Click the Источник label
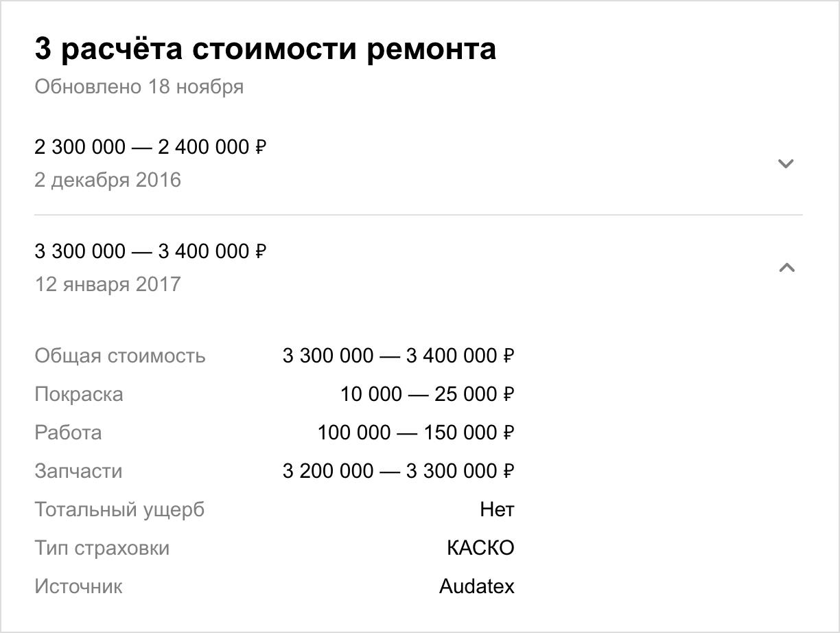This screenshot has width=840, height=633. tap(79, 587)
